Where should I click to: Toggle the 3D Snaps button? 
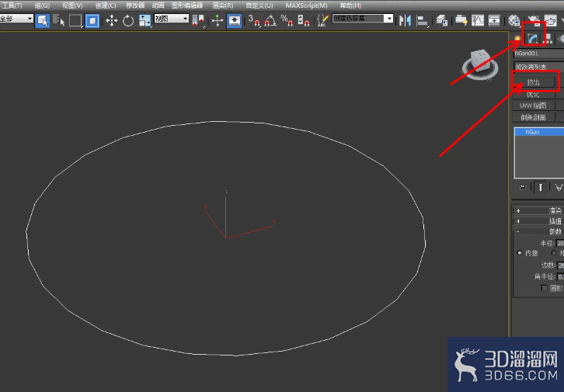pos(254,20)
